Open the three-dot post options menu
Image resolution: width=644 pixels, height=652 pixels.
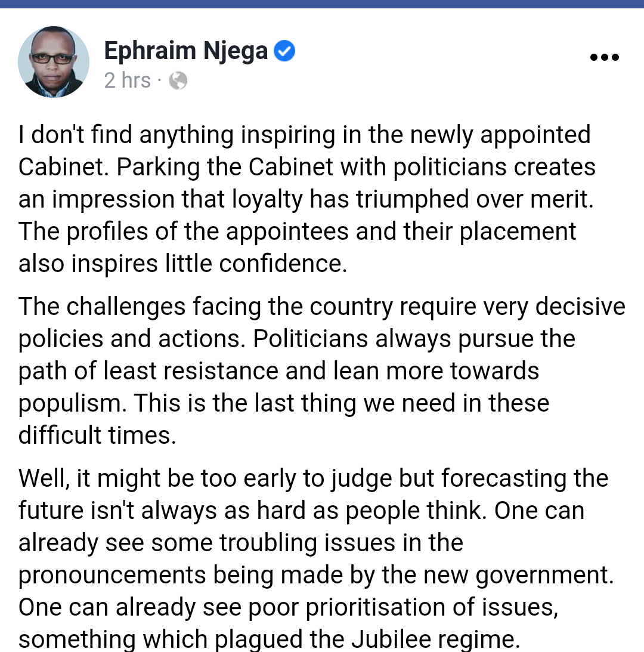[x=604, y=58]
